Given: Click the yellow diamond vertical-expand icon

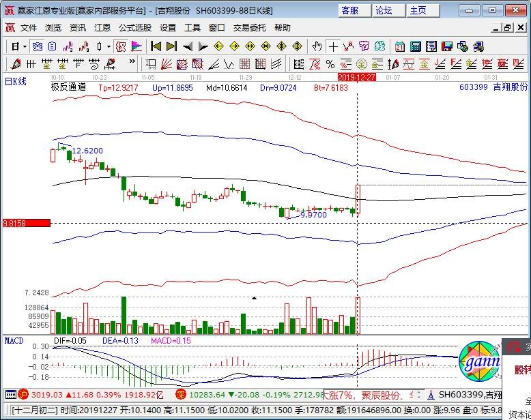Looking at the screenshot, I should 297,46.
